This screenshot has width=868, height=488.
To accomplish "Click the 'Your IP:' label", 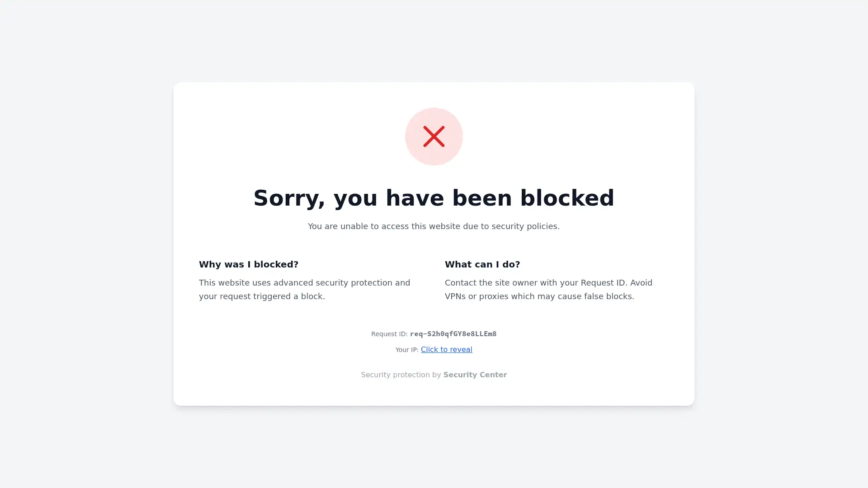I will point(407,350).
